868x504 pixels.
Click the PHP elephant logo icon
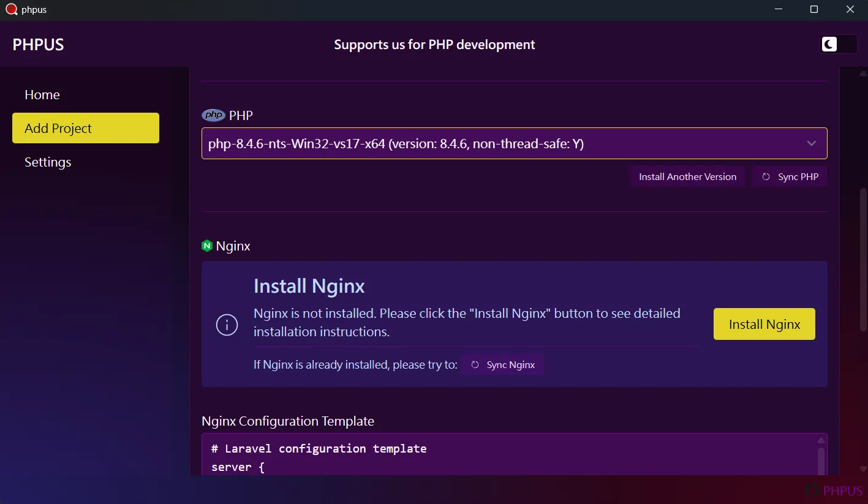click(213, 115)
